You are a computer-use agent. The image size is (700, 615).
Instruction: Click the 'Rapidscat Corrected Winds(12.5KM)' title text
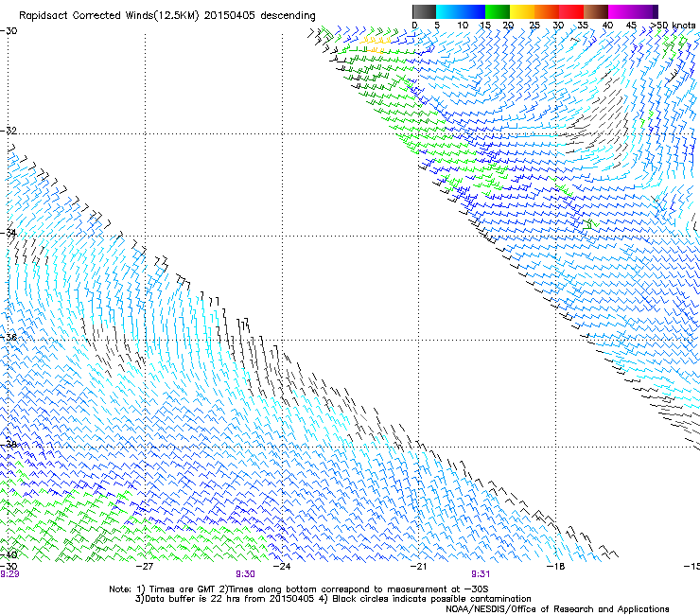[109, 16]
